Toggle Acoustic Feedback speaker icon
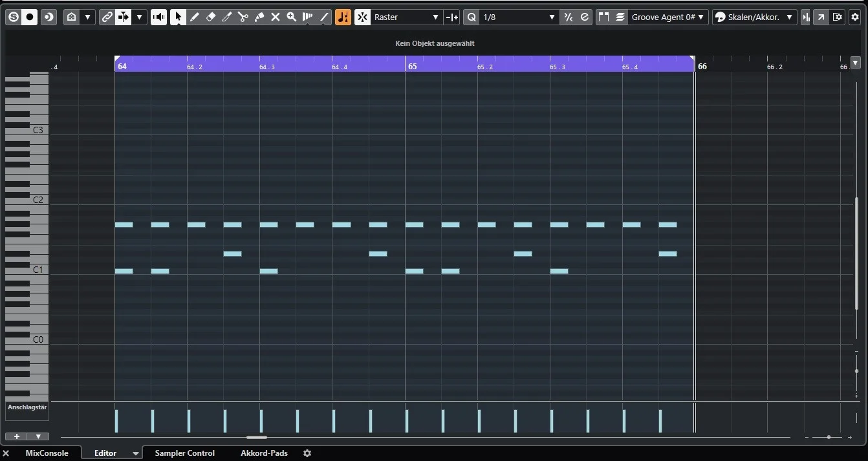Image resolution: width=868 pixels, height=461 pixels. pyautogui.click(x=158, y=17)
